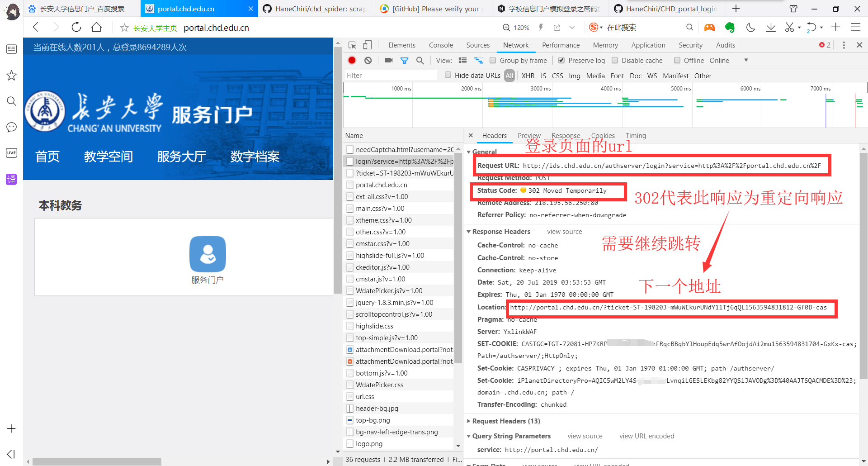The image size is (868, 466).
Task: Click in network Filter input
Action: tap(391, 76)
